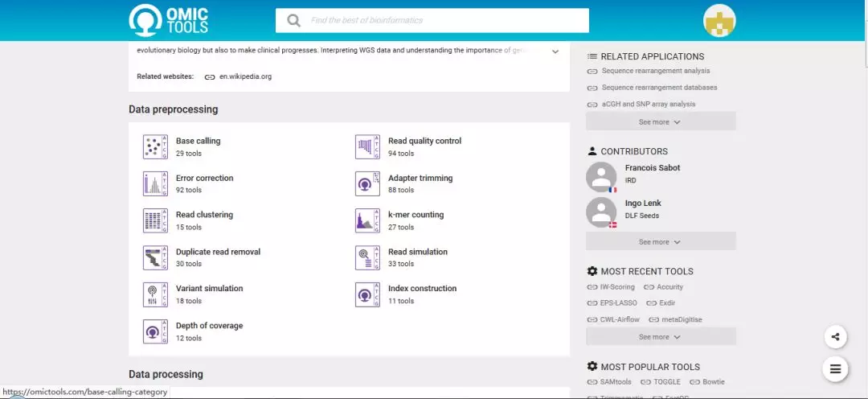Open the Exdir recent tool

pos(668,303)
